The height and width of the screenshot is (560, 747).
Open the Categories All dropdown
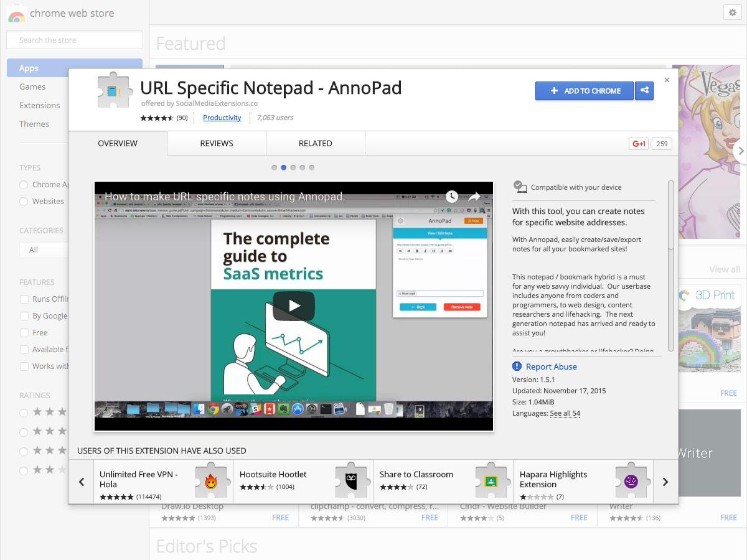point(44,250)
